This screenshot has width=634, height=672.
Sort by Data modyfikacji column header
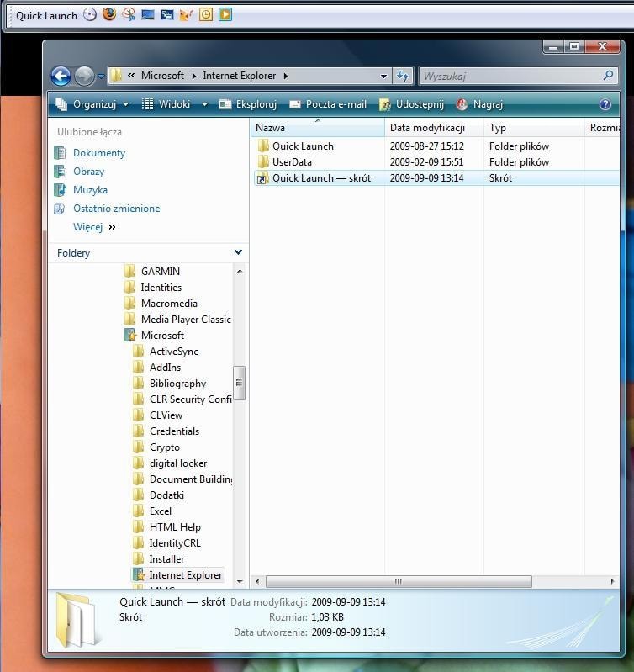pos(434,128)
